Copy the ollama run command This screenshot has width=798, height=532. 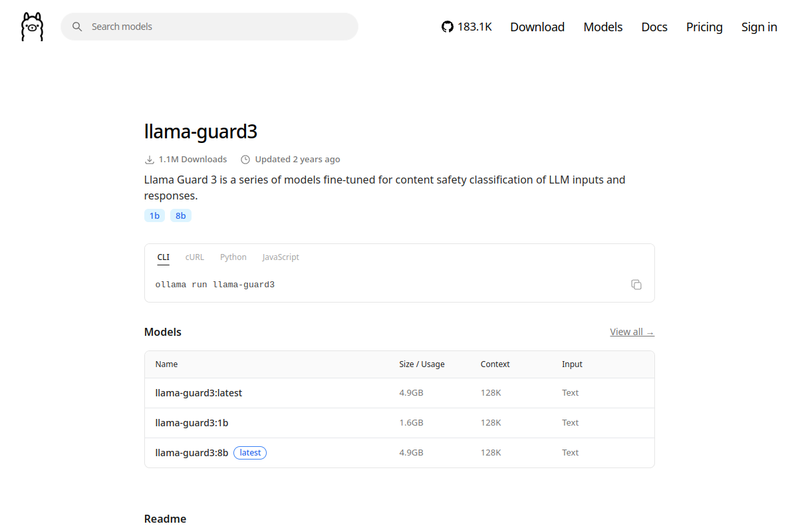click(636, 285)
